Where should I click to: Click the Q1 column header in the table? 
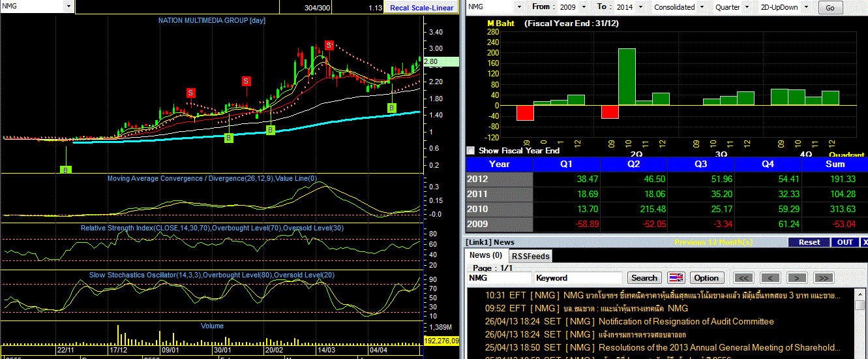point(567,164)
